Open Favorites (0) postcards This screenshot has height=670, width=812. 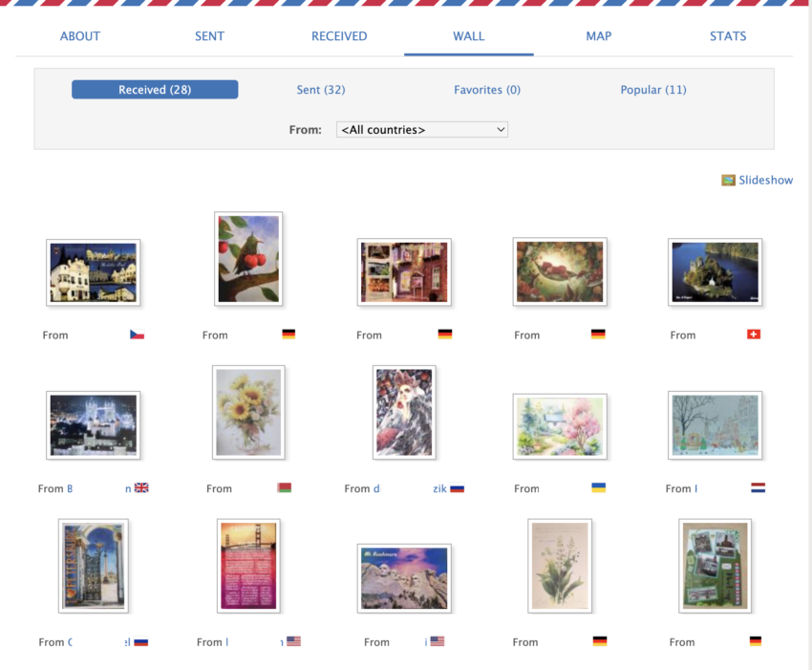pos(487,90)
